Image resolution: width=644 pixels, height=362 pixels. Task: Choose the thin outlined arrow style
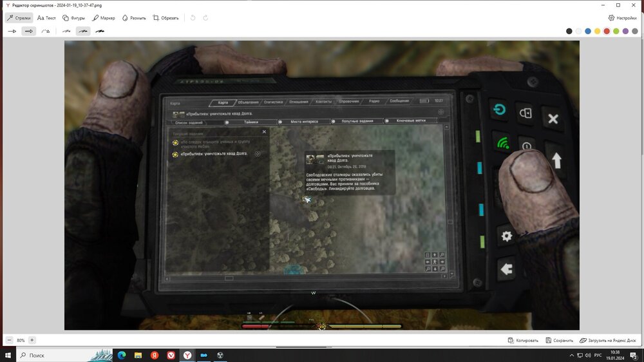12,31
